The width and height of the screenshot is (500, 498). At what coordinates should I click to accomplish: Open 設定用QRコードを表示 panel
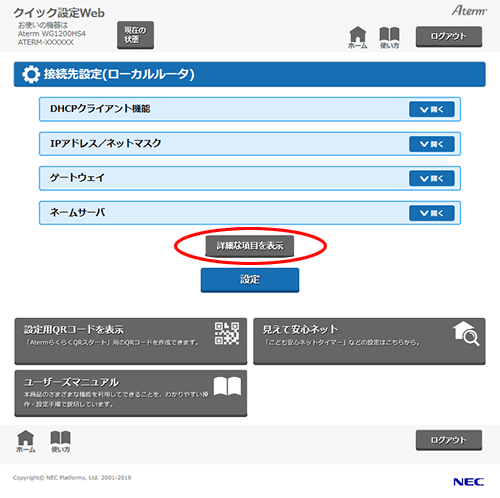[x=131, y=341]
